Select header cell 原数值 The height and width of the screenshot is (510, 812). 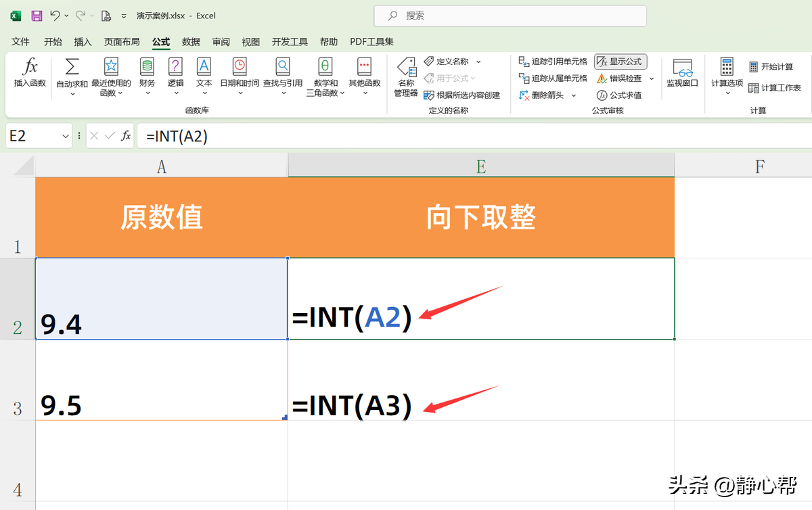[162, 217]
